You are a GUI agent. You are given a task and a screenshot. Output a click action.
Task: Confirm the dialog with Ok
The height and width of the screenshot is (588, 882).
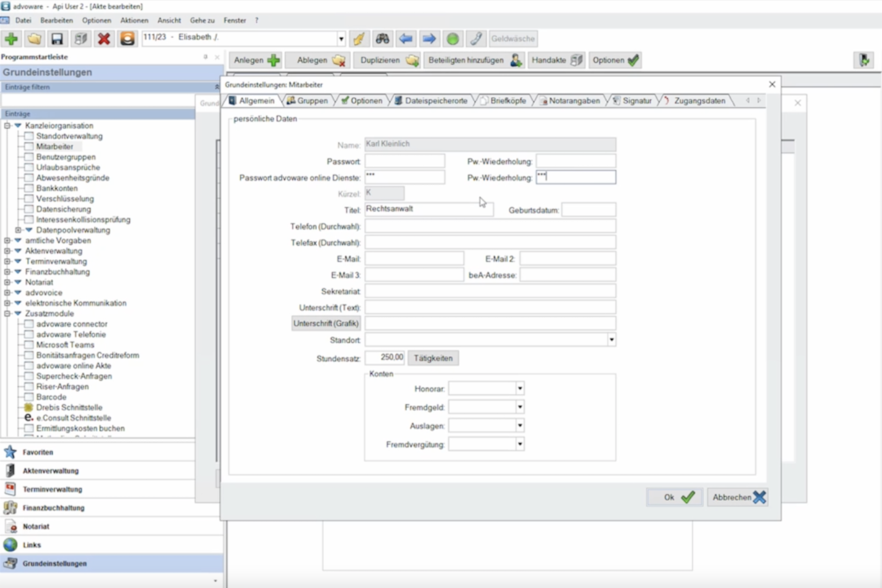click(x=674, y=497)
